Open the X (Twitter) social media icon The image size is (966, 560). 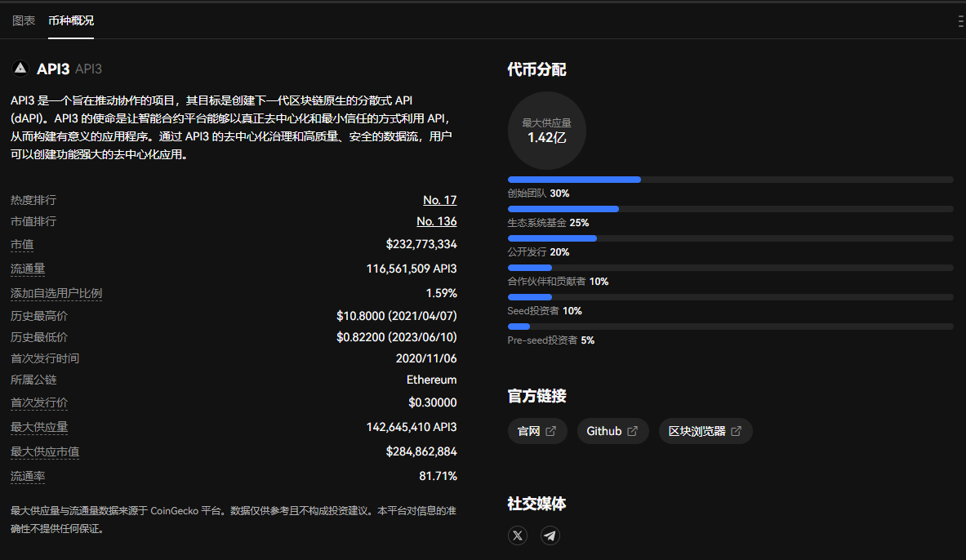tap(517, 536)
